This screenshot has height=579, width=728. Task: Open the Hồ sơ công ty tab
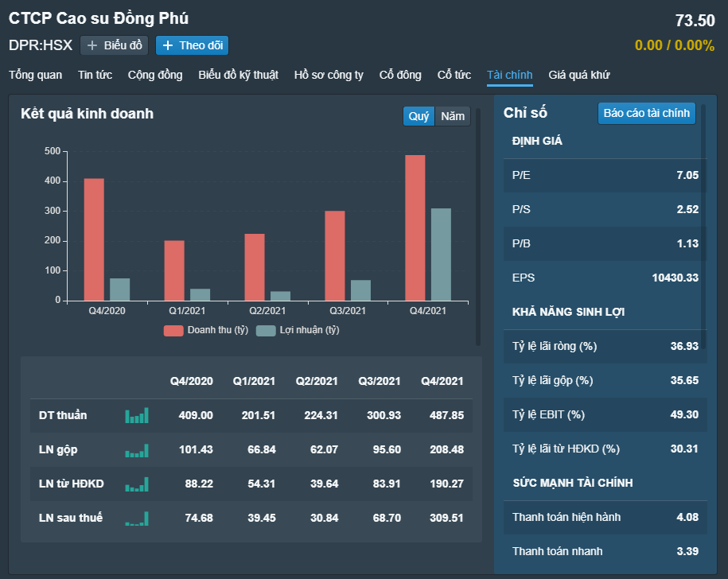[x=329, y=75]
